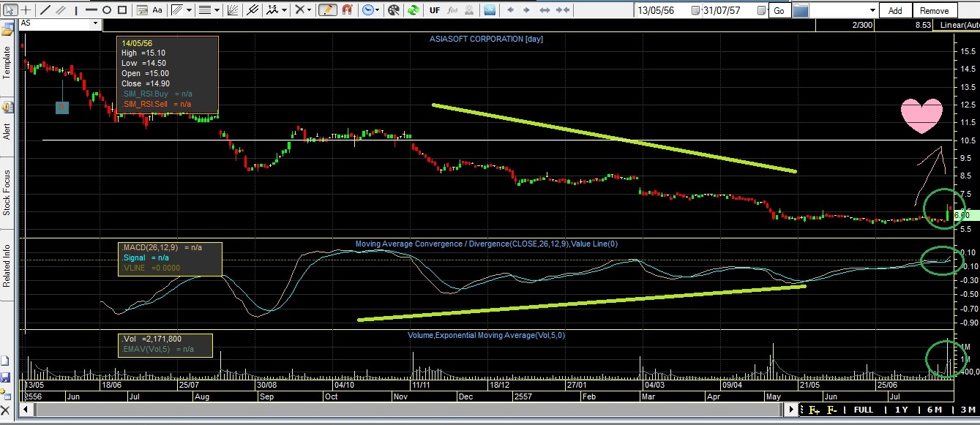Expand the horizontal levels dropdown arrow
Image resolution: width=980 pixels, height=425 pixels.
pyautogui.click(x=217, y=10)
